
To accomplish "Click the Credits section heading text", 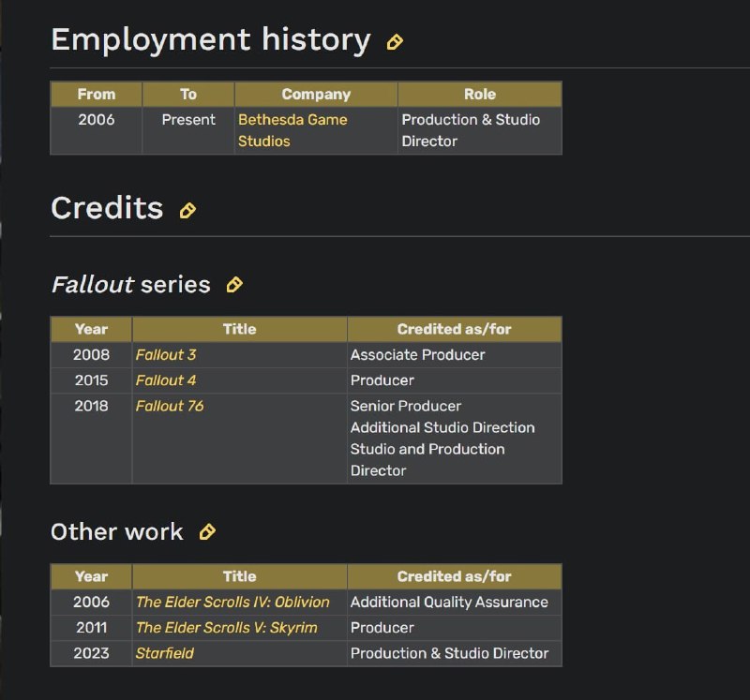I will (x=107, y=209).
